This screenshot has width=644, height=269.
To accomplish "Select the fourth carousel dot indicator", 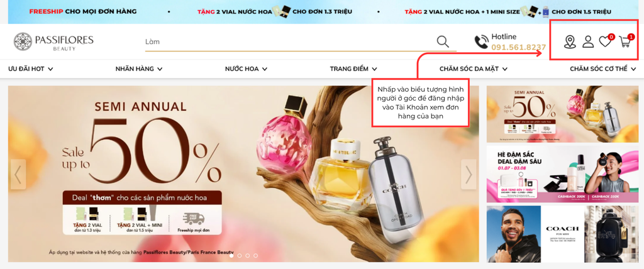I will [255, 255].
